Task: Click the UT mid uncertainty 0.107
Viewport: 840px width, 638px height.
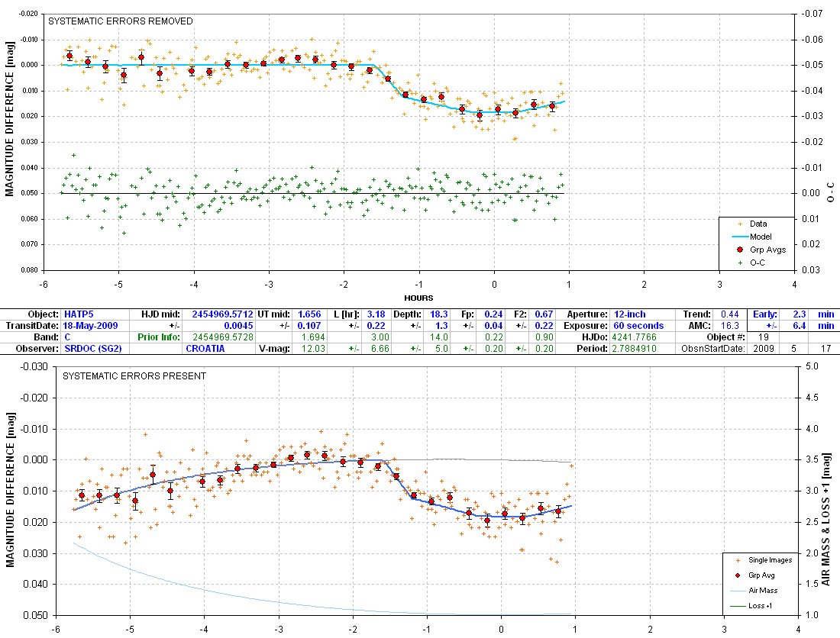Action: 309,325
